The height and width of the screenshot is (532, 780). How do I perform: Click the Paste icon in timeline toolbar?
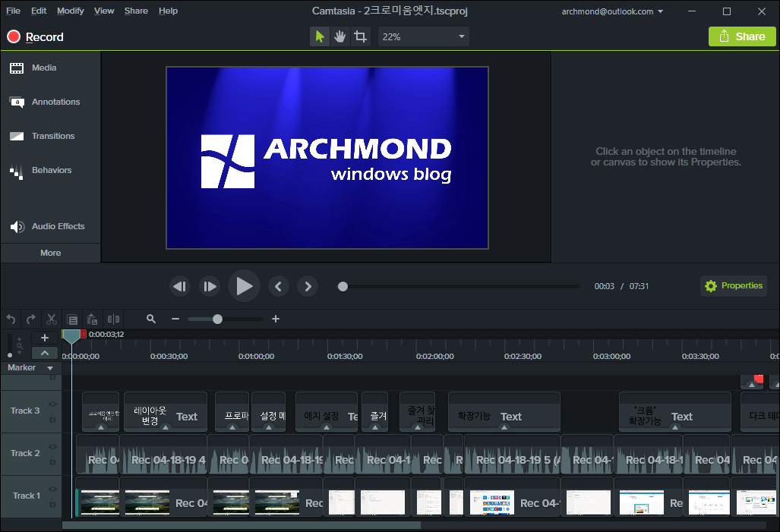[x=92, y=320]
